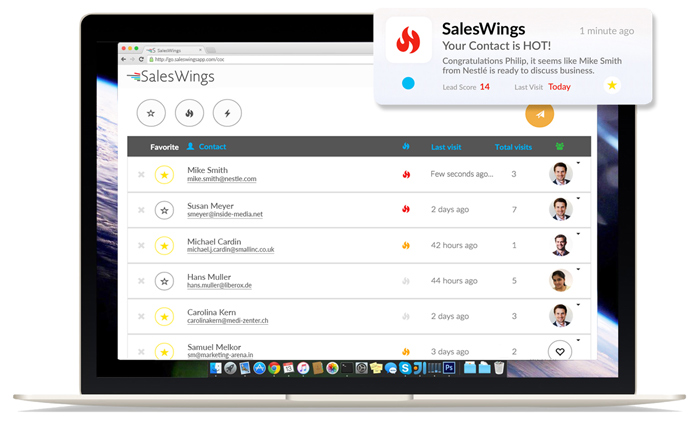
Task: Open the favorites filter star icon
Action: [151, 113]
